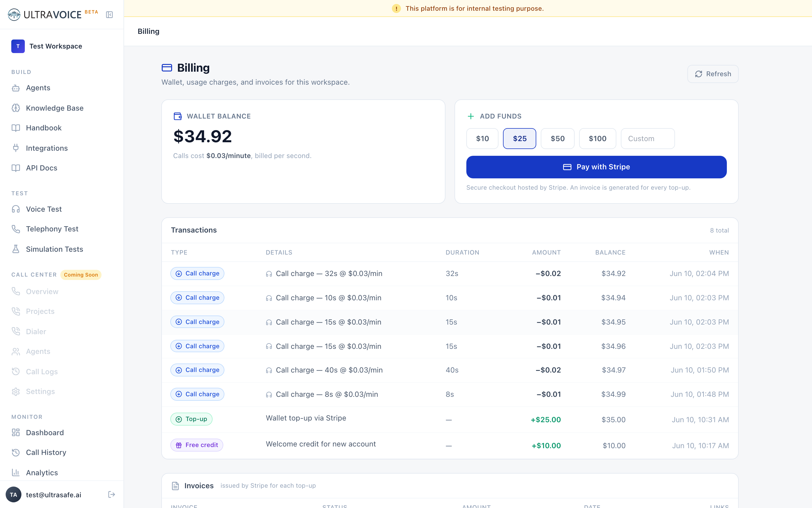812x508 pixels.
Task: Click the Call charge badge for 32s call
Action: (x=197, y=273)
